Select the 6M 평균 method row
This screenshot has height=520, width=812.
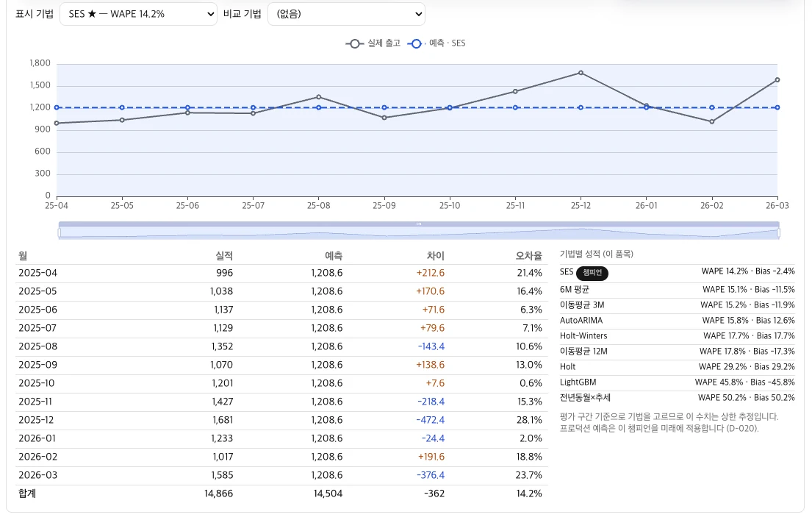[x=677, y=290]
